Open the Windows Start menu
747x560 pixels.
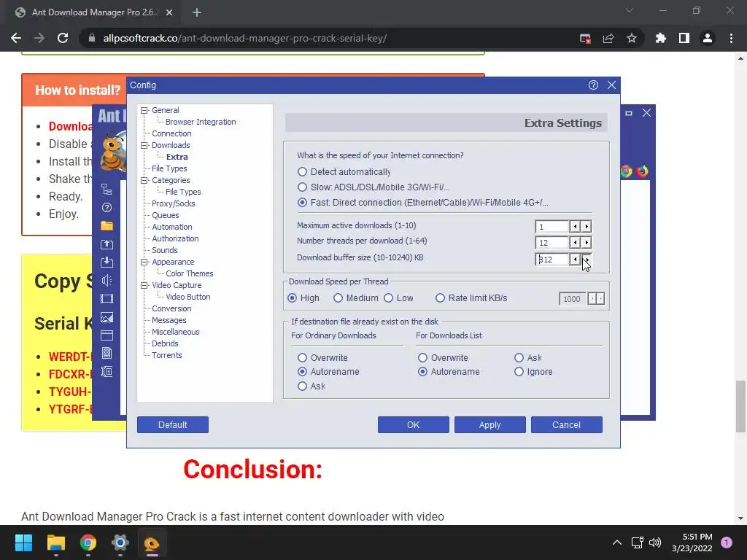pyautogui.click(x=23, y=542)
